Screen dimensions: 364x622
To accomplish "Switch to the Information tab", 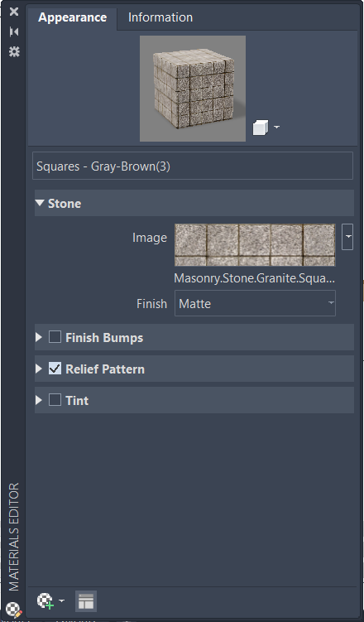I will click(160, 17).
